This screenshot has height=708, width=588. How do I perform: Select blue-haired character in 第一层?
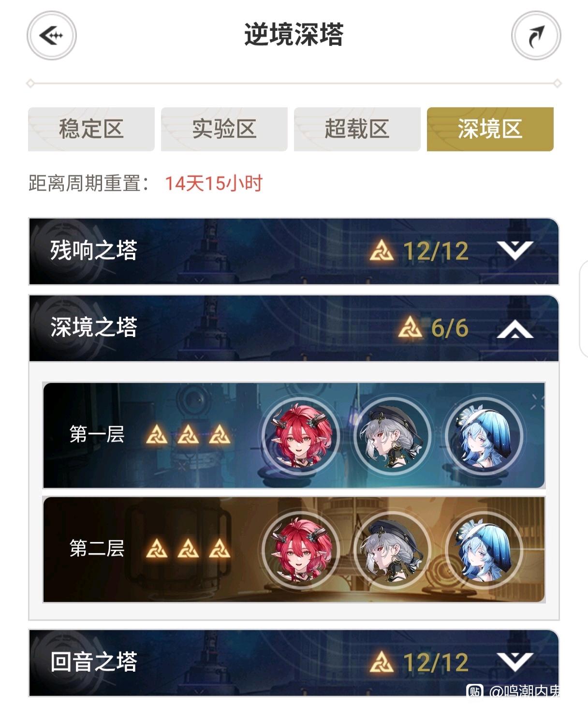click(484, 435)
